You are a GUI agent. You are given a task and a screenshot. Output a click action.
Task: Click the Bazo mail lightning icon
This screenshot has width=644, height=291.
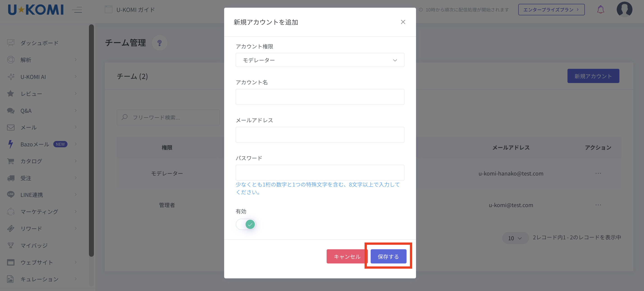pyautogui.click(x=11, y=144)
